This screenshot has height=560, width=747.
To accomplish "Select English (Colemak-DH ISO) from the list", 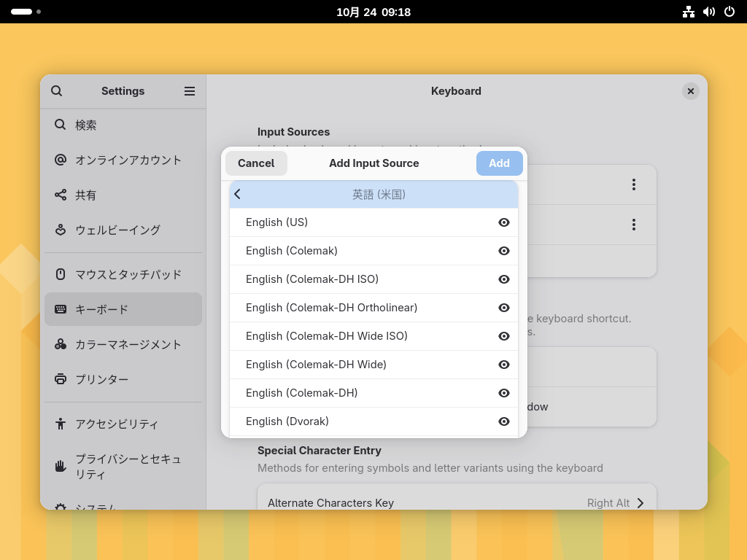I will (x=312, y=279).
